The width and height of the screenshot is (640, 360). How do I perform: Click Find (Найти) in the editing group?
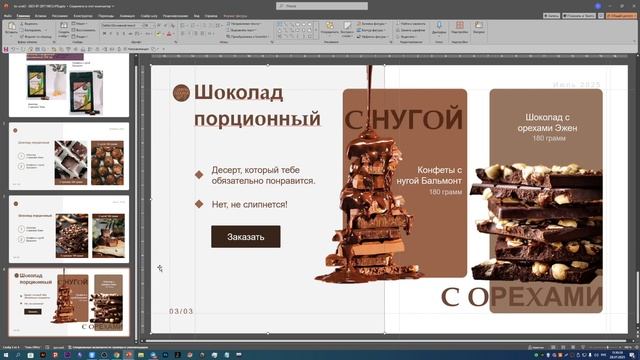click(x=411, y=24)
